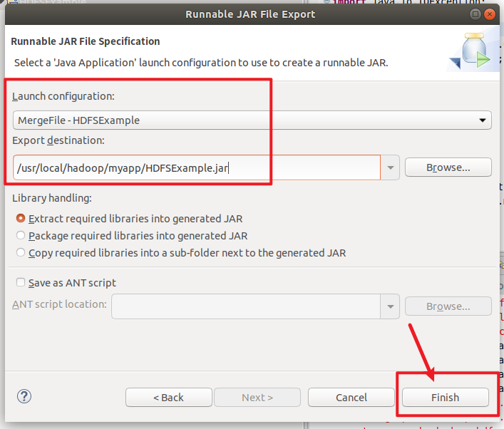The height and width of the screenshot is (429, 504).
Task: Click the ANT script location text field
Action: point(246,306)
